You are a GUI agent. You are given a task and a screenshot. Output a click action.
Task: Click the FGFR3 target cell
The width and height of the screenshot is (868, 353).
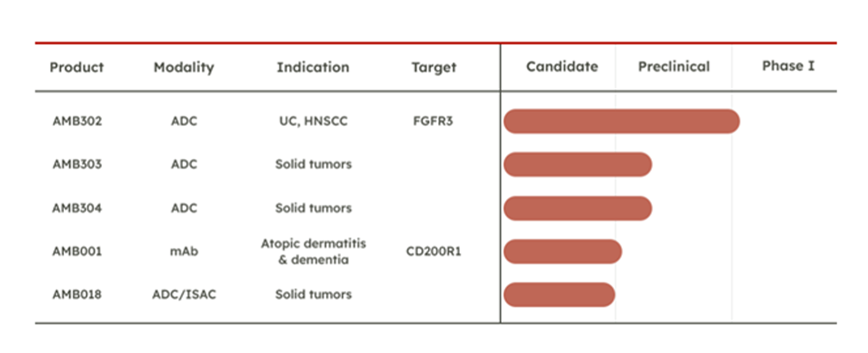pos(433,121)
